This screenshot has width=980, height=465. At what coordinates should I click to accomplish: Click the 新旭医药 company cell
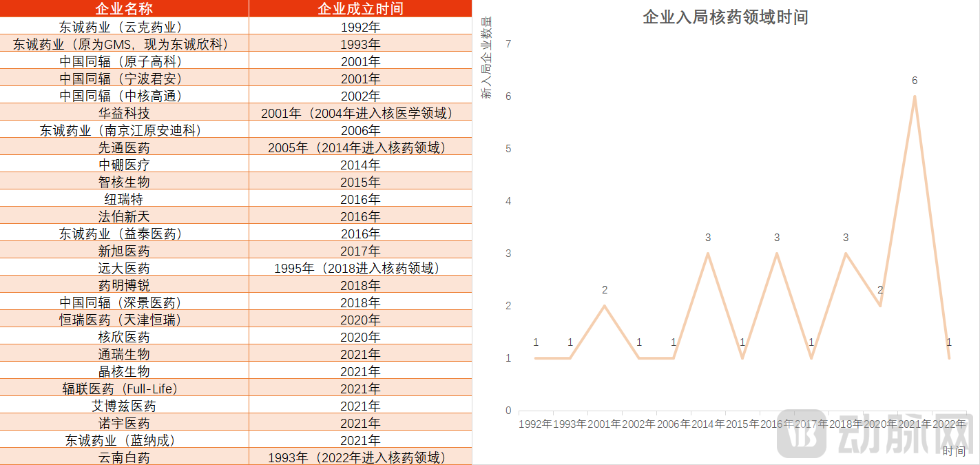tap(124, 250)
